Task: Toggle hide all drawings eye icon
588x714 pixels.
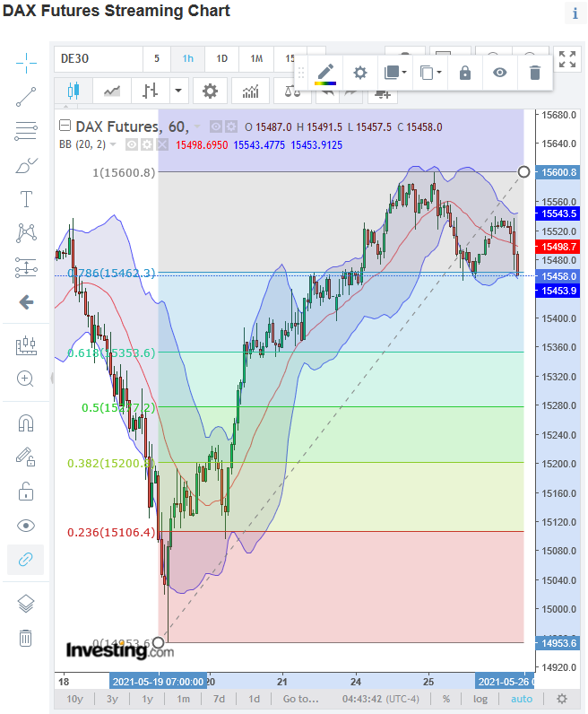Action: (x=26, y=526)
